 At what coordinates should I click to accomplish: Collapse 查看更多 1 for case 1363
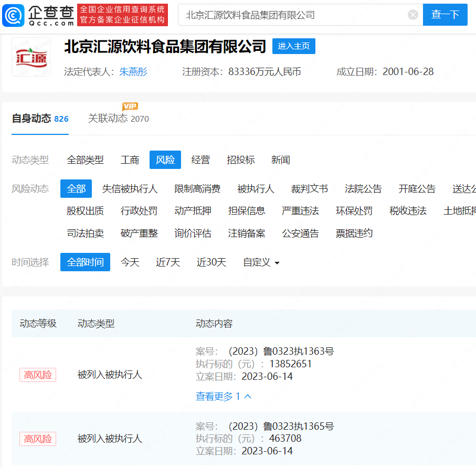point(224,396)
